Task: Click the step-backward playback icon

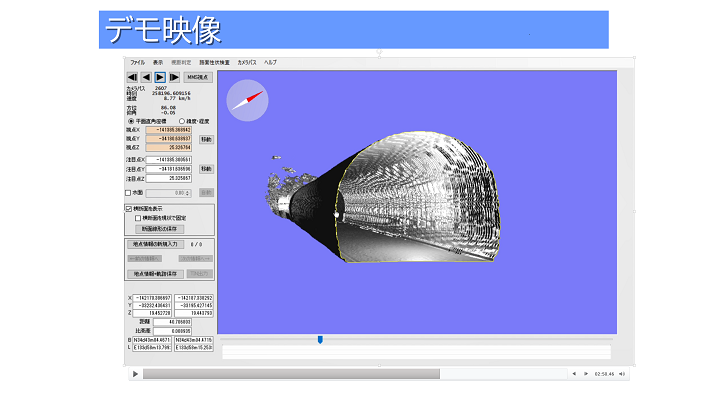Action: pos(132,76)
